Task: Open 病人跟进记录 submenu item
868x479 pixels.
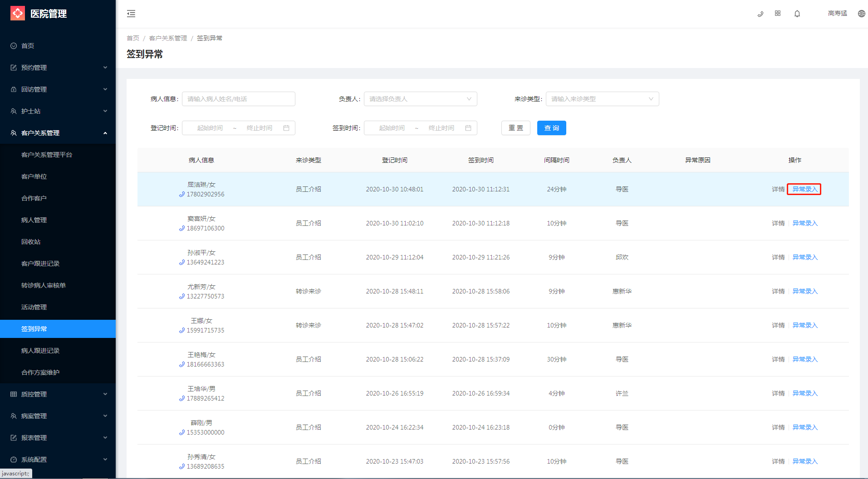Action: (x=58, y=351)
